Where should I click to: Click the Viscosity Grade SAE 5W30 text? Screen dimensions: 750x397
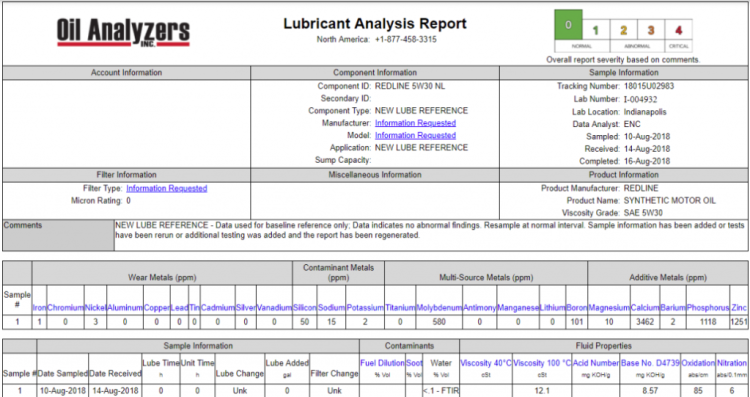(643, 213)
